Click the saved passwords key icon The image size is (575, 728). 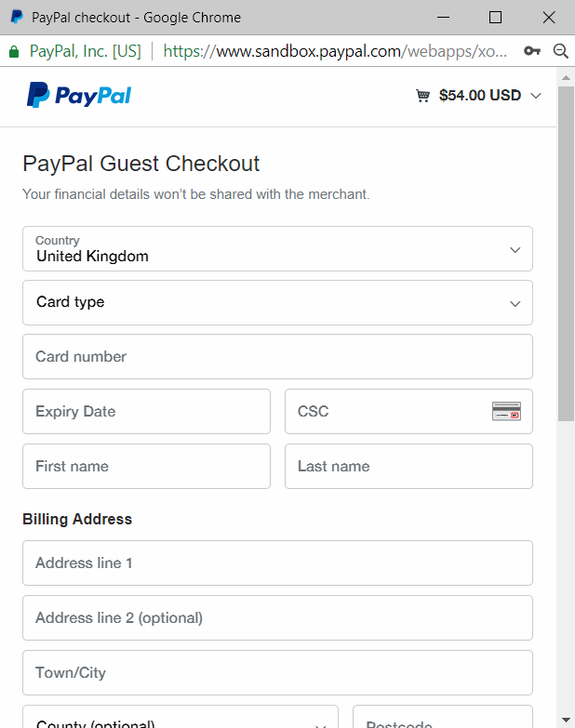(x=532, y=51)
